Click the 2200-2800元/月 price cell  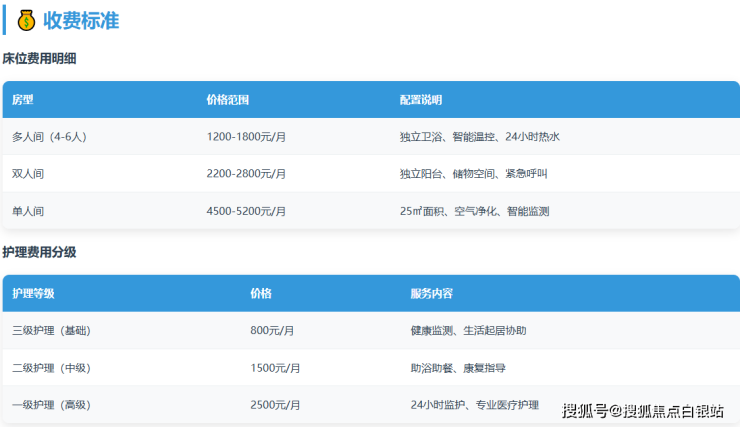(246, 174)
